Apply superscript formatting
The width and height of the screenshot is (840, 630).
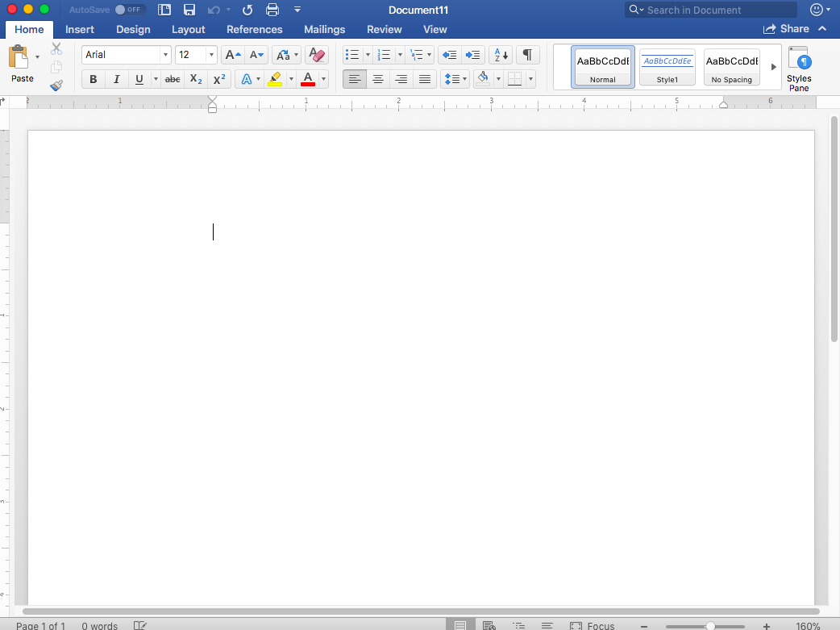coord(219,79)
